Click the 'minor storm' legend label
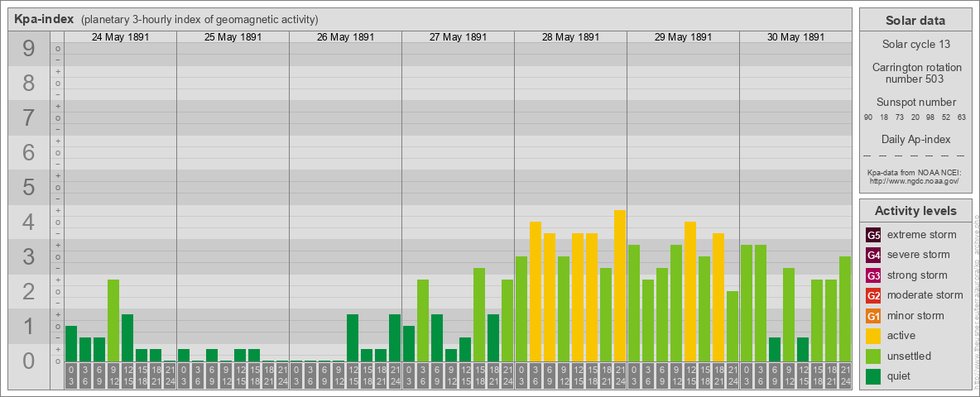 click(x=916, y=316)
